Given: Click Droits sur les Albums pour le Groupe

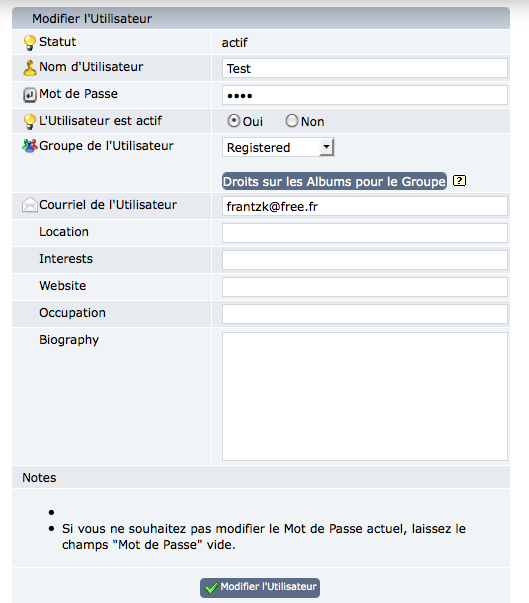Looking at the screenshot, I should pos(334,181).
